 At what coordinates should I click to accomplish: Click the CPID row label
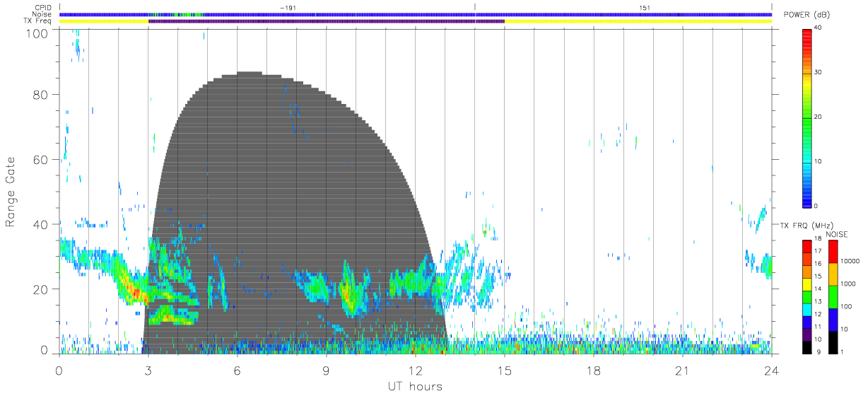tap(43, 8)
